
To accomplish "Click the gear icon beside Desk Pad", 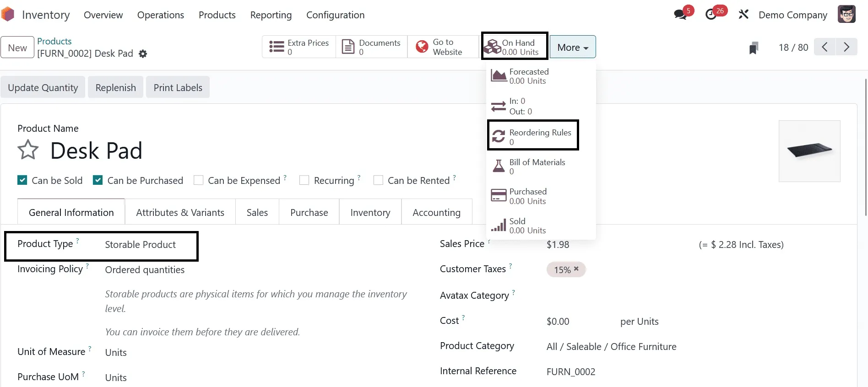I will click(143, 54).
